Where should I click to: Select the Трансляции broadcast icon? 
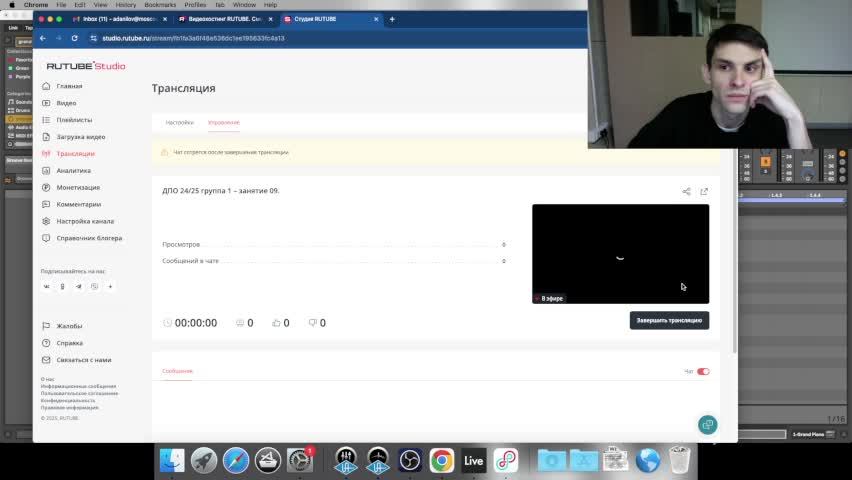[46, 154]
